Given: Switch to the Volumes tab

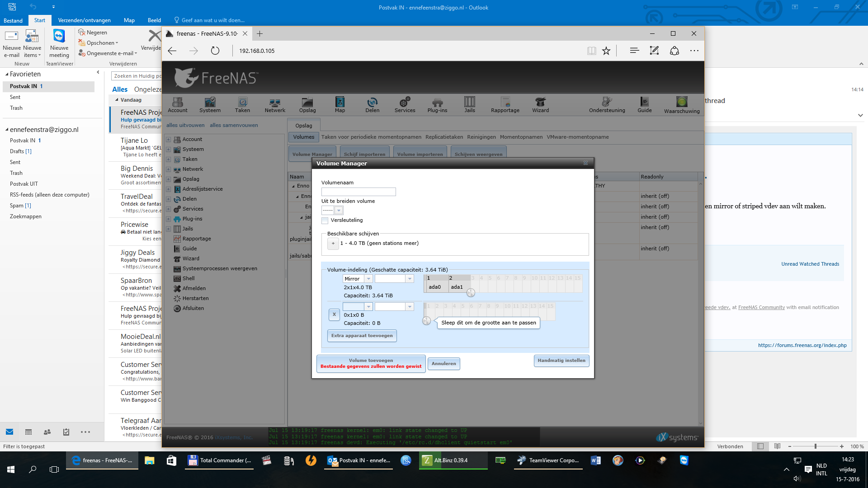Looking at the screenshot, I should click(304, 137).
